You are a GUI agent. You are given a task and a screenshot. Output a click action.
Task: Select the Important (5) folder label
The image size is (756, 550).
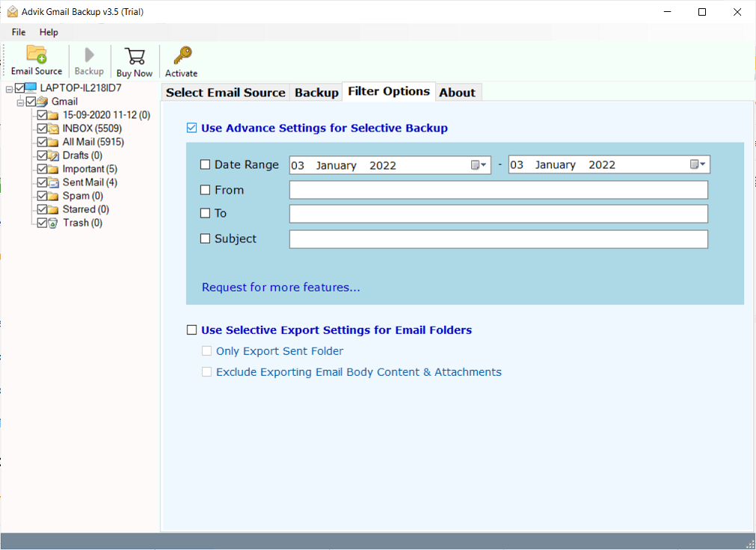click(x=90, y=169)
